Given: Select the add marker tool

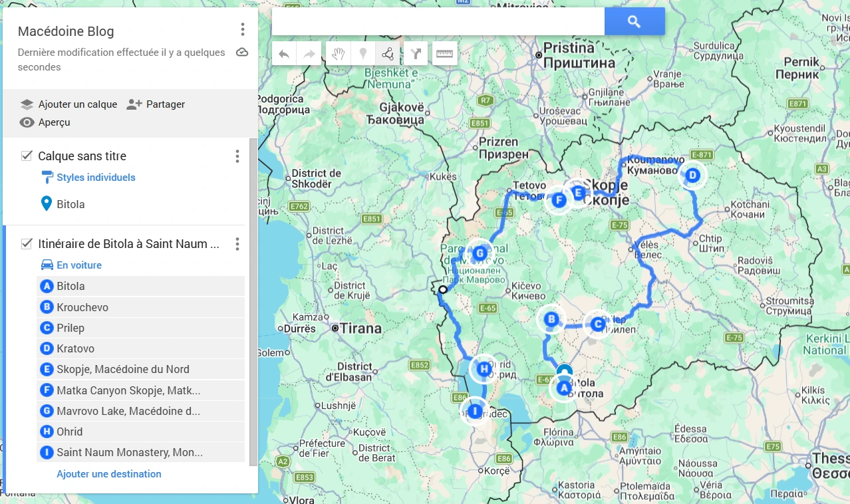Looking at the screenshot, I should pos(362,54).
